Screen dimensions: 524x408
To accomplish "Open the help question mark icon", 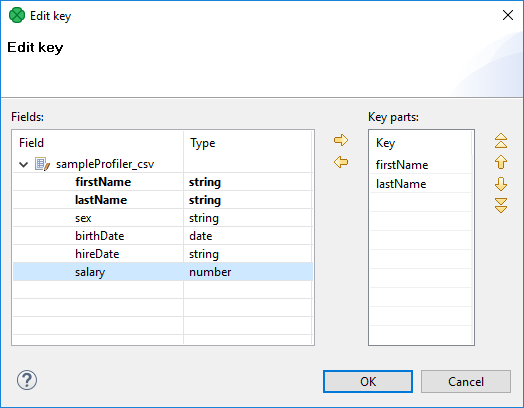I will point(27,380).
